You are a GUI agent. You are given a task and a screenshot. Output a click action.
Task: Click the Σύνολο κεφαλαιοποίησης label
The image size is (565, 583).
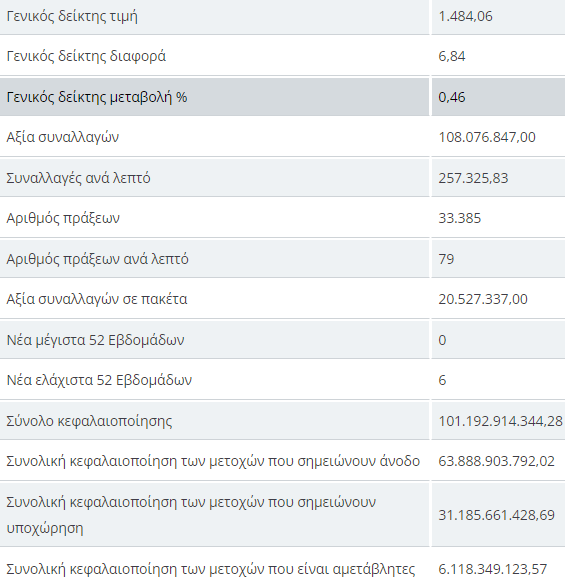point(89,421)
